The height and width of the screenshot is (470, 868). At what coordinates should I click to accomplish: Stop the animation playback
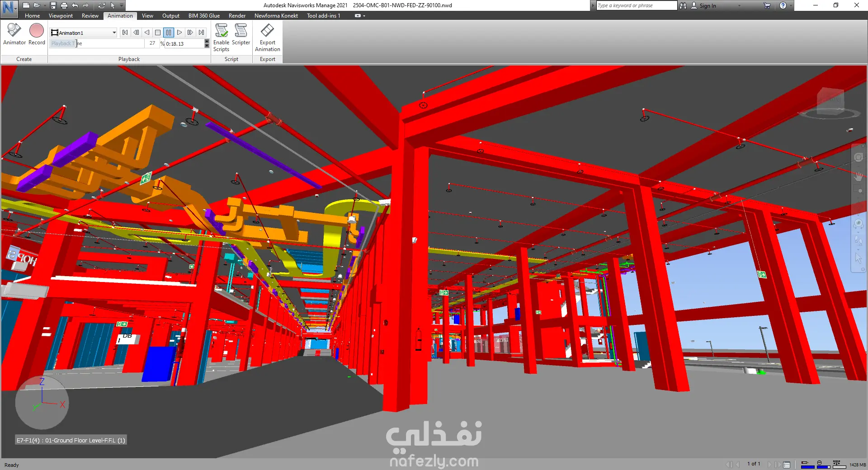click(158, 33)
